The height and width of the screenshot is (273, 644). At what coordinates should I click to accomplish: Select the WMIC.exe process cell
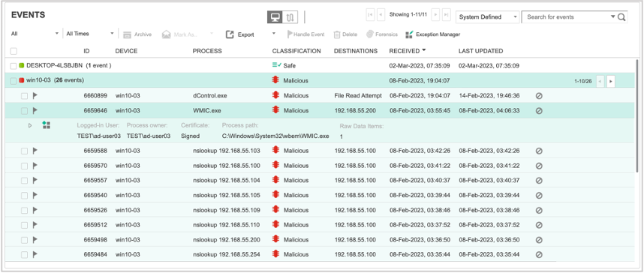point(208,110)
